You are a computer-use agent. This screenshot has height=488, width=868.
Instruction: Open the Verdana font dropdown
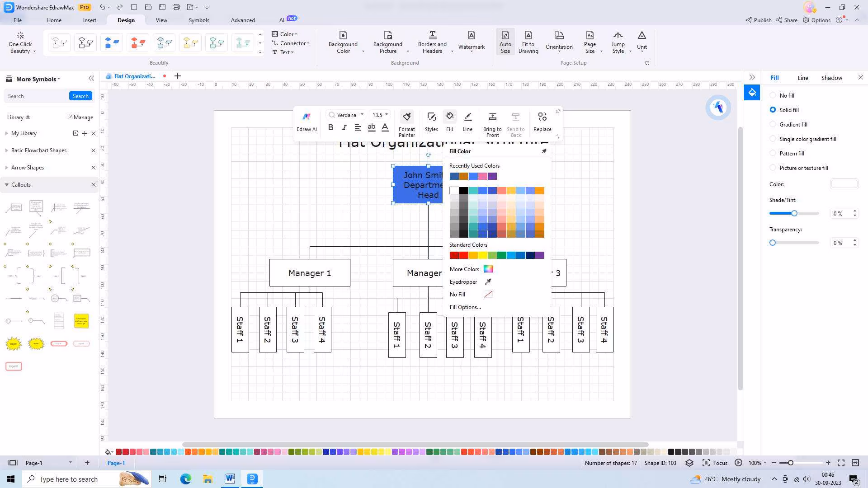pos(362,115)
